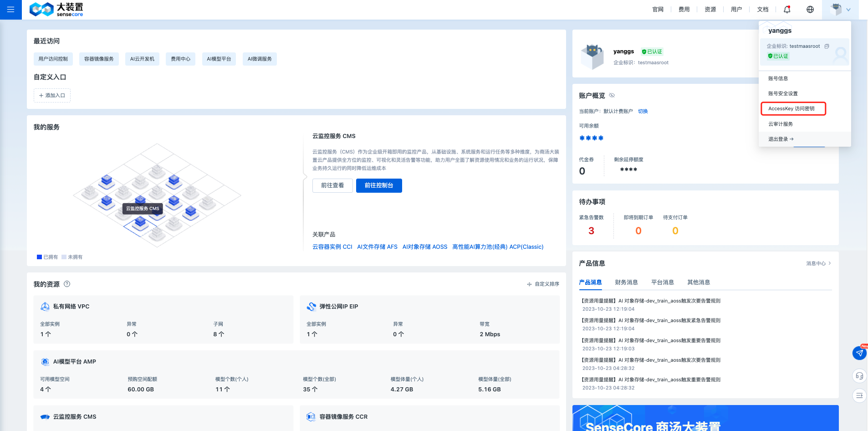Select the highlighted 云监控服务 CMS tile
This screenshot has width=868, height=431.
point(140,224)
